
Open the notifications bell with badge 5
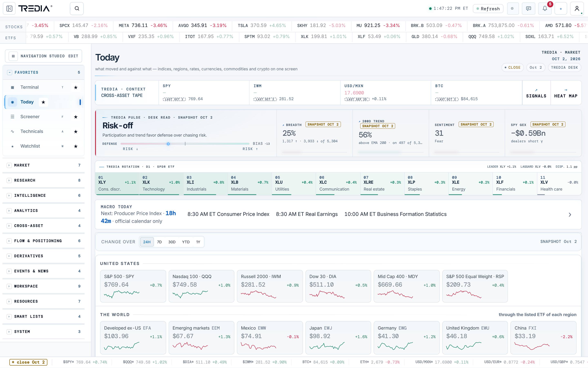[x=545, y=9]
